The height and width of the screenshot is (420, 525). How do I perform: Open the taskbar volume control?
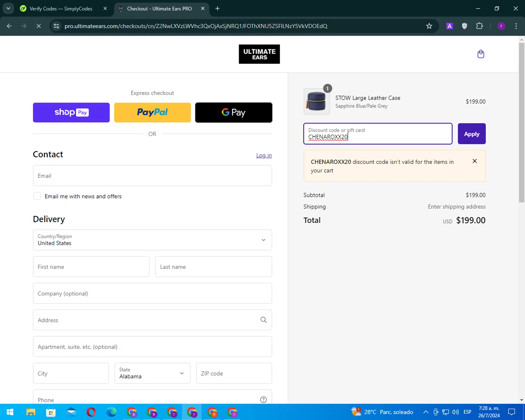(x=455, y=412)
